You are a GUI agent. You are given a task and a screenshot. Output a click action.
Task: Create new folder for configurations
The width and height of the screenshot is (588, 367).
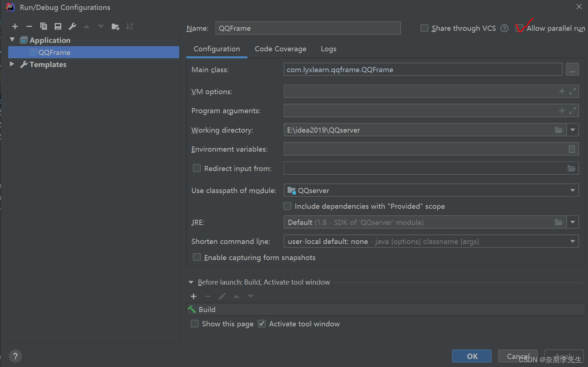click(115, 26)
